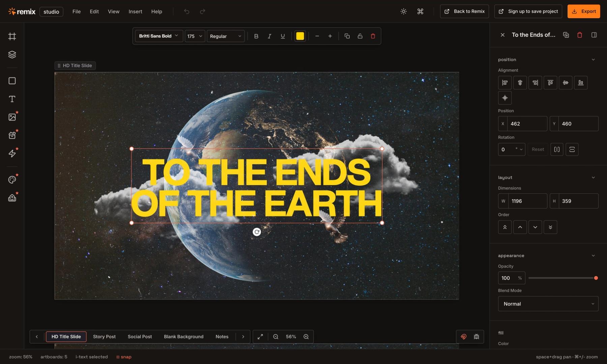Send text layer to back
This screenshot has height=364, width=607.
(x=550, y=227)
